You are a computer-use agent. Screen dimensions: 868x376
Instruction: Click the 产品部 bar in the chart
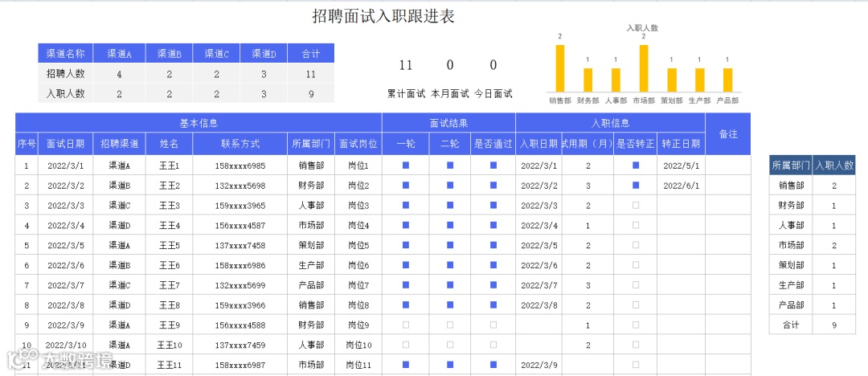(727, 80)
